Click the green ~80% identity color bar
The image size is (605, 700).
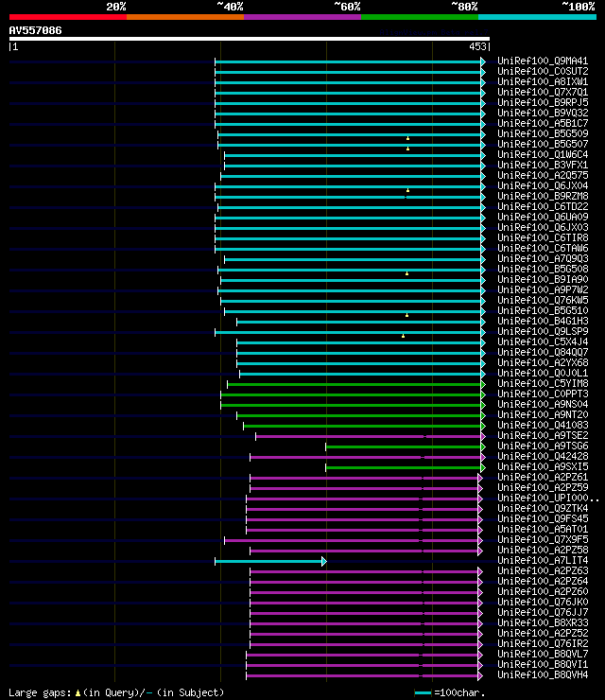tap(420, 17)
